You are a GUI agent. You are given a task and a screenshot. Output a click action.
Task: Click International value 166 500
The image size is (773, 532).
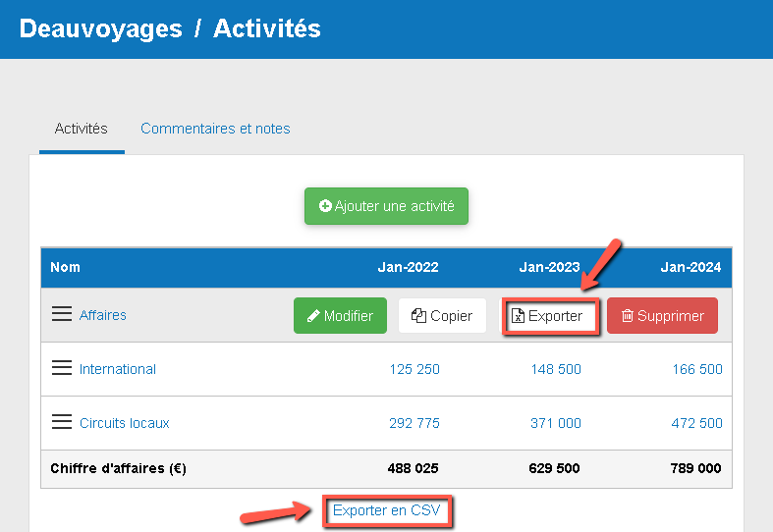pyautogui.click(x=697, y=369)
